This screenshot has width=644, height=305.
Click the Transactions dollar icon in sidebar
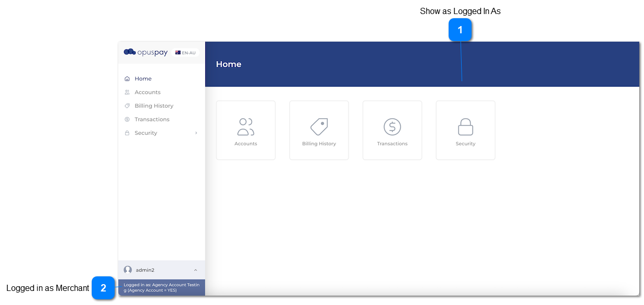click(x=127, y=119)
